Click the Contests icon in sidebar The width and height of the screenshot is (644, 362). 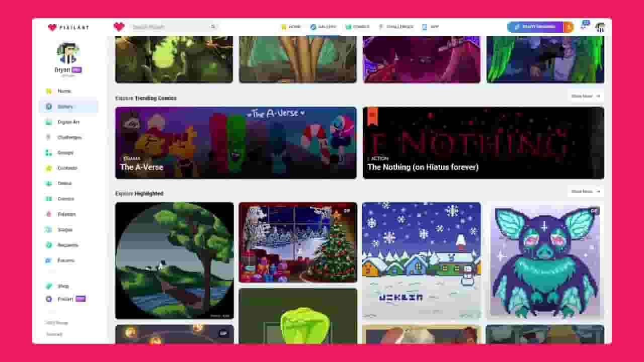[x=49, y=168]
